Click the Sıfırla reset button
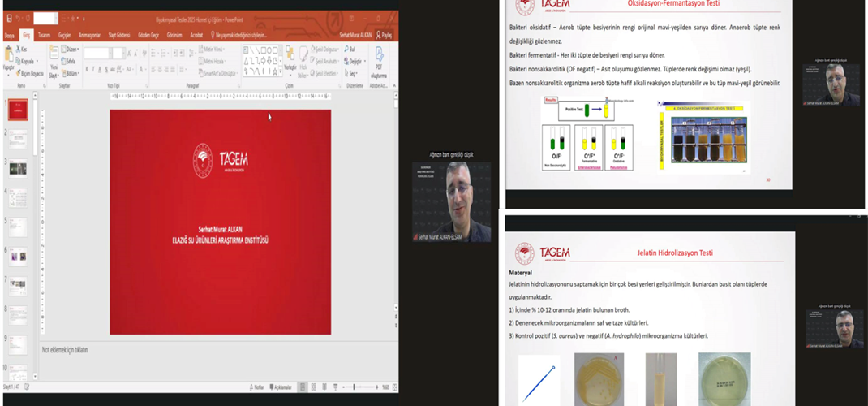Image resolution: width=868 pixels, height=406 pixels. point(69,61)
